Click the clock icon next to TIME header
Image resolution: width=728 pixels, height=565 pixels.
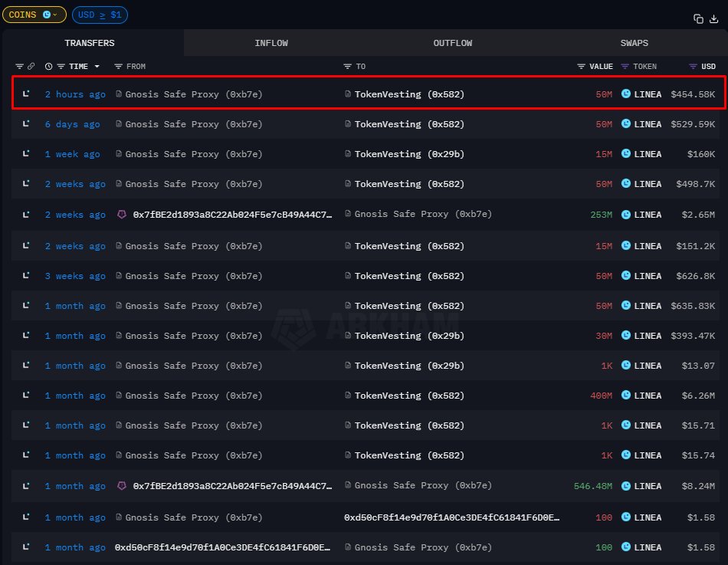(49, 67)
